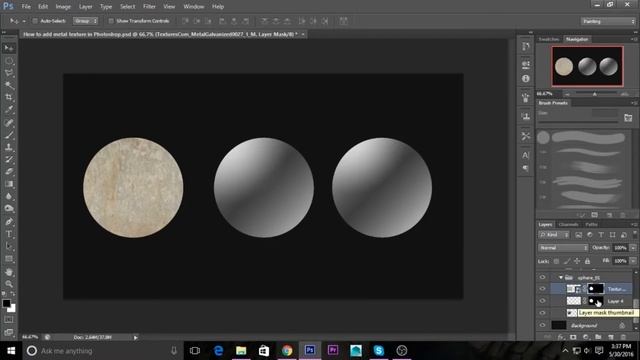Select the Move tool in toolbox
Image resolution: width=640 pixels, height=360 pixels.
(x=9, y=48)
